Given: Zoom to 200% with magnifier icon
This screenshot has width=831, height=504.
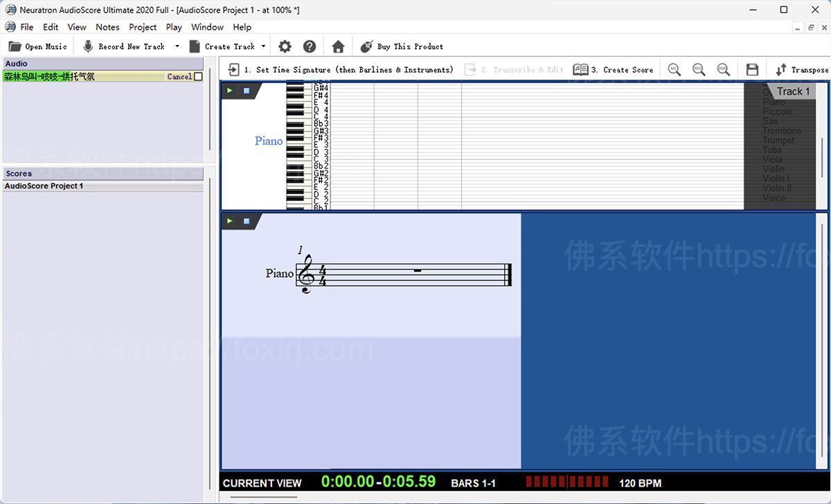Looking at the screenshot, I should click(723, 69).
